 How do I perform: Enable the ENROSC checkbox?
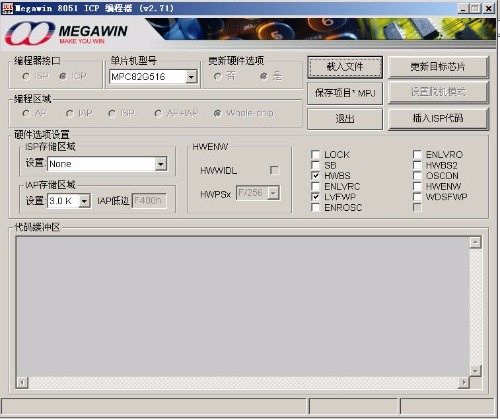[x=315, y=208]
